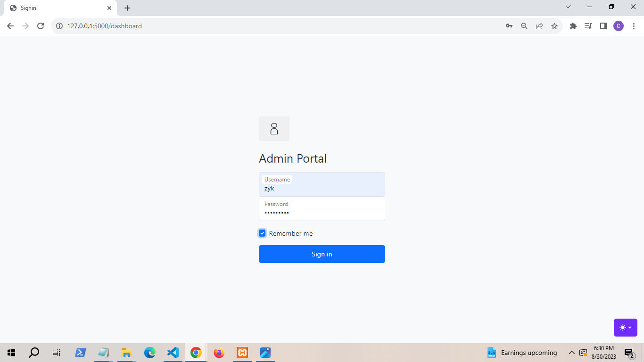Viewport: 644px width, 362px height.
Task: Bookmark this page with star icon
Action: tap(554, 26)
